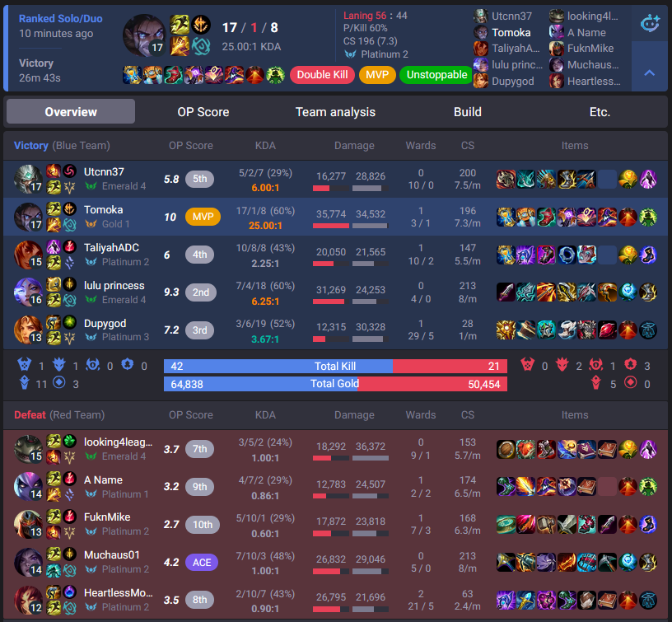Image resolution: width=672 pixels, height=622 pixels.
Task: Click blue team baron kills icon
Action: tap(25, 365)
